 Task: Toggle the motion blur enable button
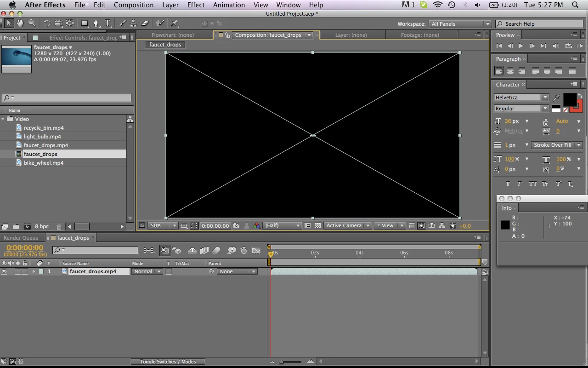(x=216, y=251)
